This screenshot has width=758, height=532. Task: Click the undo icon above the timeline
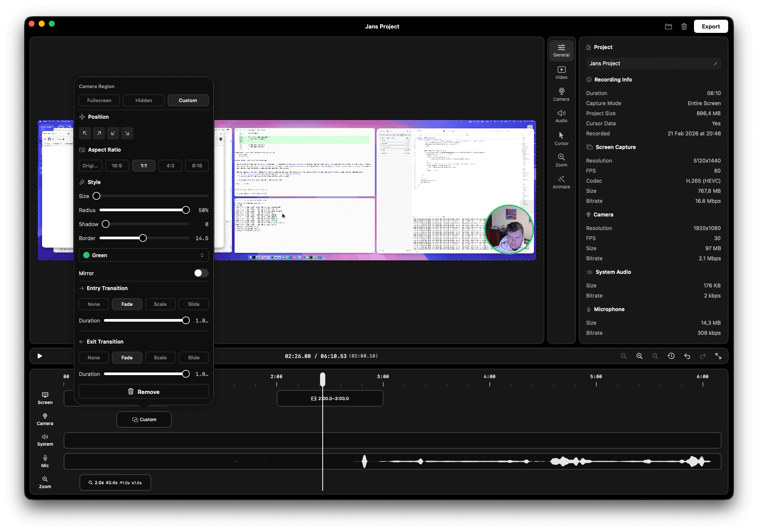click(x=687, y=356)
